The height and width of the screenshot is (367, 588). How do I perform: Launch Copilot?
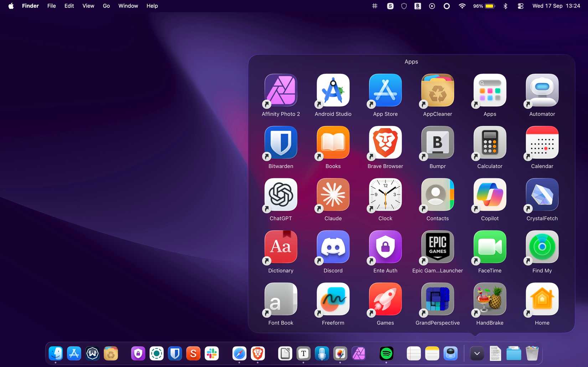490,195
